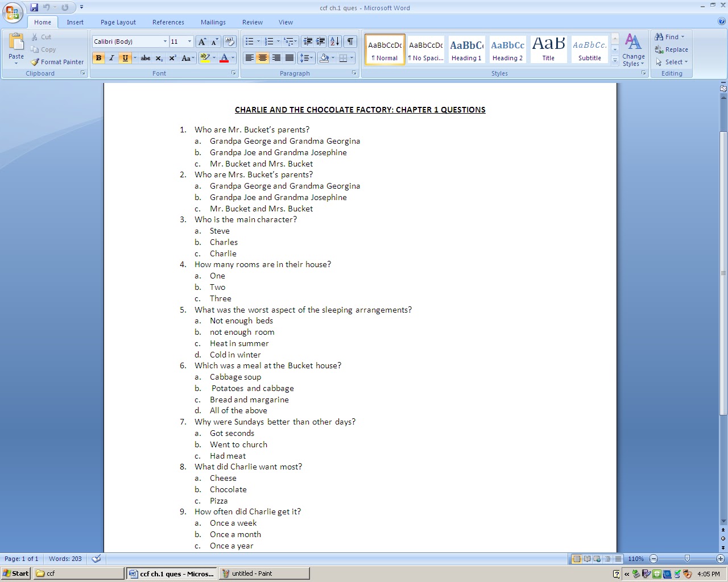Zoom out using the zoom slider
The height and width of the screenshot is (582, 728).
(x=653, y=559)
